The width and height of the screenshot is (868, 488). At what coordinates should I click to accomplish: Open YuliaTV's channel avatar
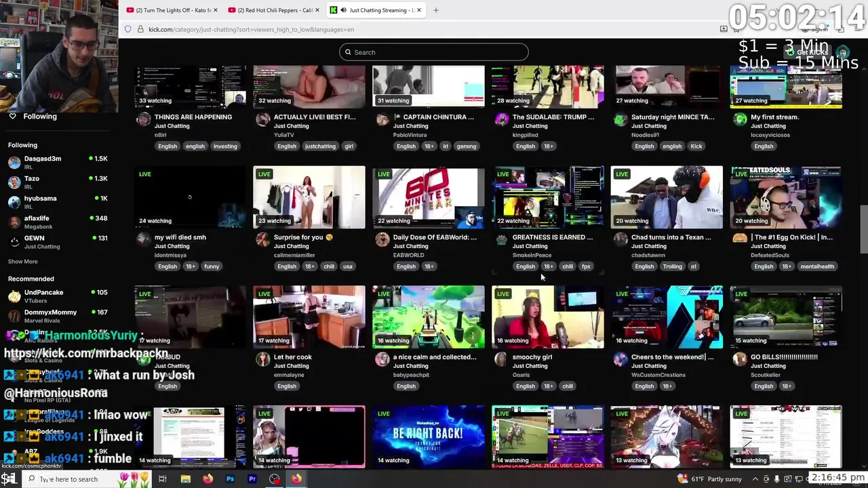(263, 119)
